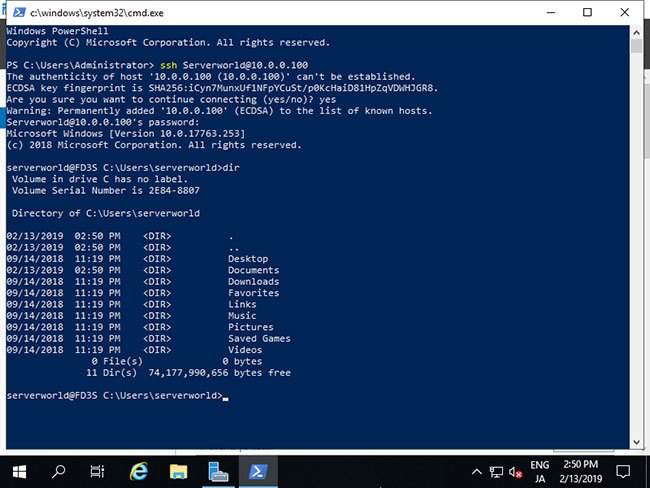Click '74,177,990,656 bytes free' text
This screenshot has height=488, width=650.
click(x=219, y=373)
